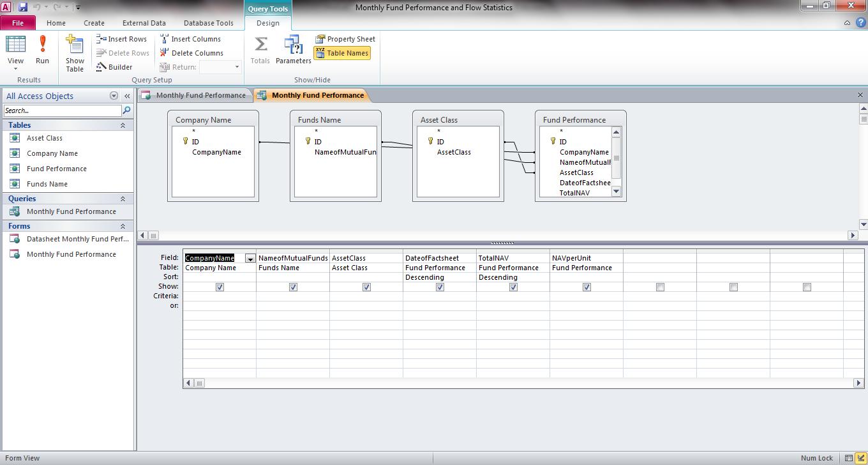This screenshot has width=868, height=465.
Task: Switch to the Home ribbon tab
Action: point(56,23)
